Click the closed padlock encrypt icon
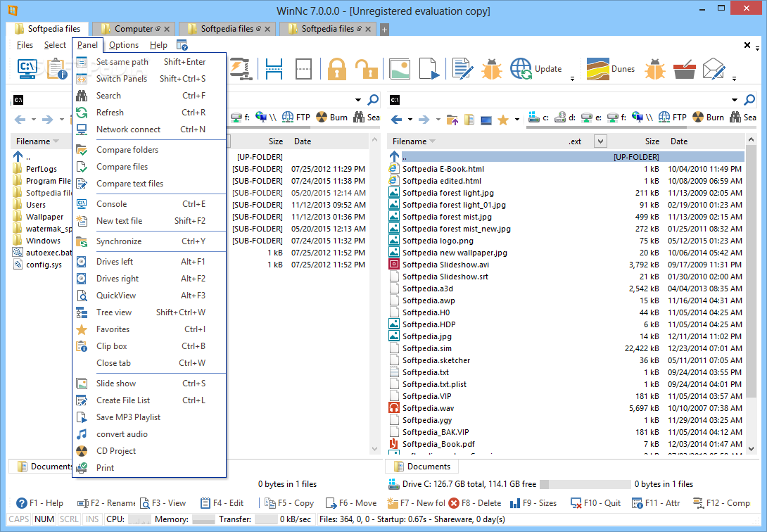The height and width of the screenshot is (532, 767). point(337,69)
